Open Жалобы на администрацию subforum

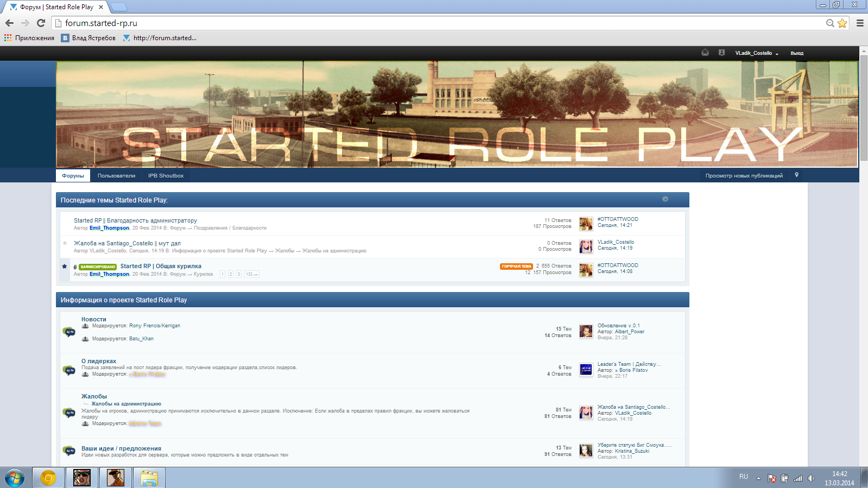coord(126,404)
